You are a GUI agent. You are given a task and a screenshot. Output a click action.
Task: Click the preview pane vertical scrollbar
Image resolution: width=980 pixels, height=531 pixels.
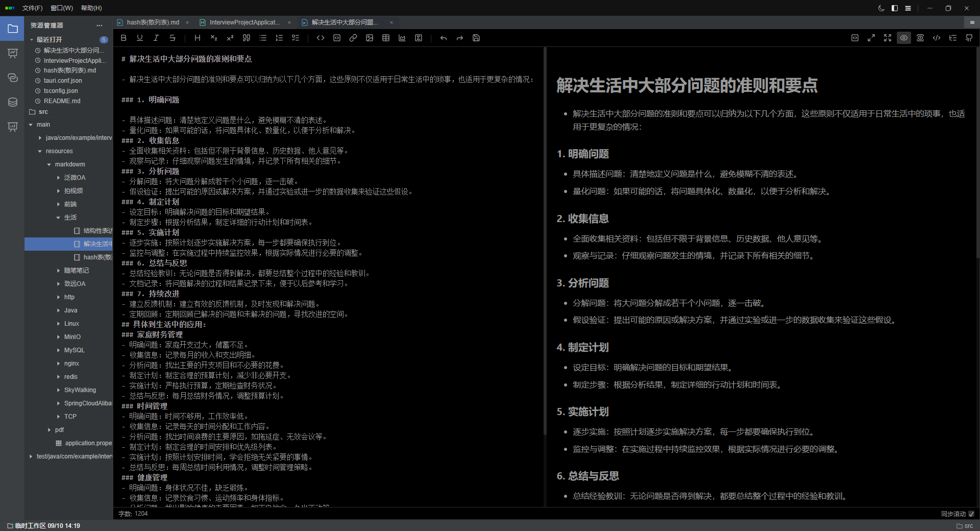click(978, 153)
